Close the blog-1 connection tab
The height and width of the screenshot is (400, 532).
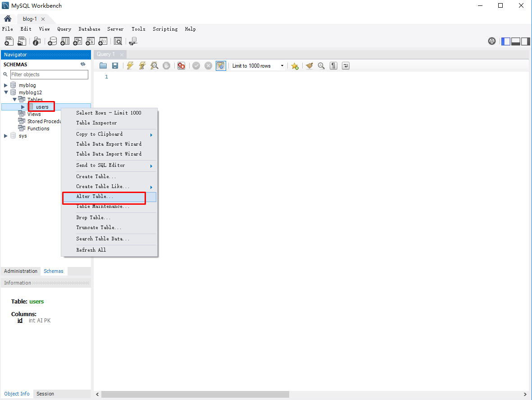(43, 19)
